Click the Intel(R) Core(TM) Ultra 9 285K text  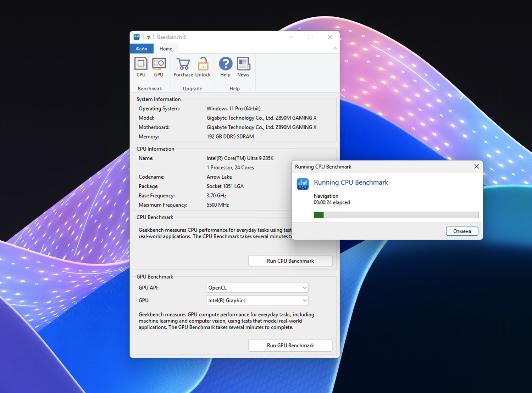click(x=240, y=158)
